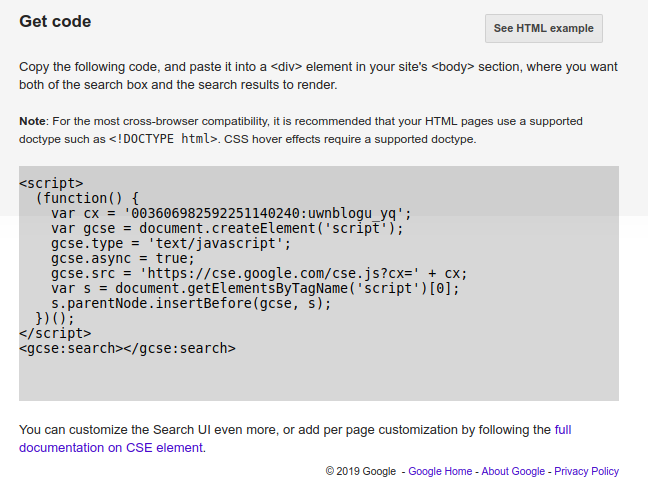Select the var cx search engine ID line
The width and height of the screenshot is (648, 484).
231,213
